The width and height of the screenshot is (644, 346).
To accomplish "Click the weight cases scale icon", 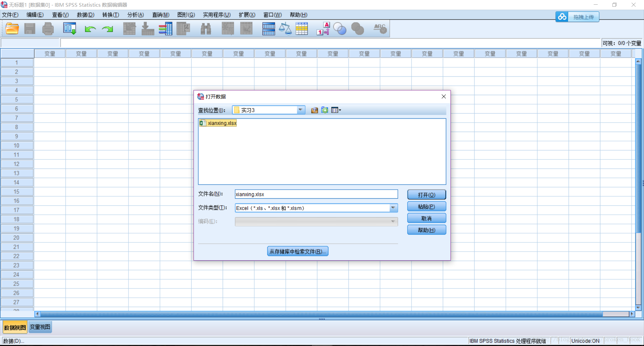I will pos(285,29).
